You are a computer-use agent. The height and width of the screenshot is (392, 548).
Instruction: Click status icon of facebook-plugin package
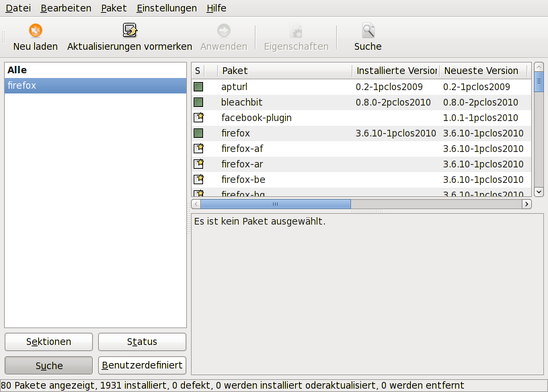tap(198, 118)
